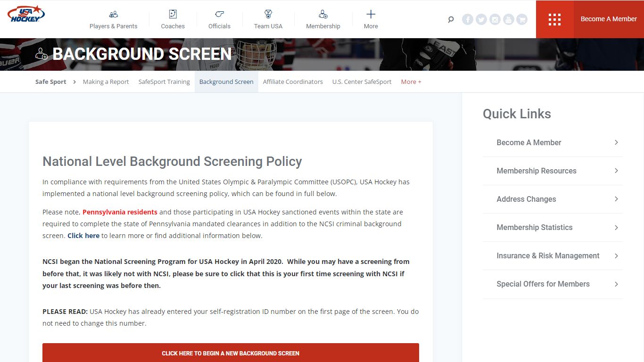
Task: Click to begin a new background screen
Action: pyautogui.click(x=231, y=353)
